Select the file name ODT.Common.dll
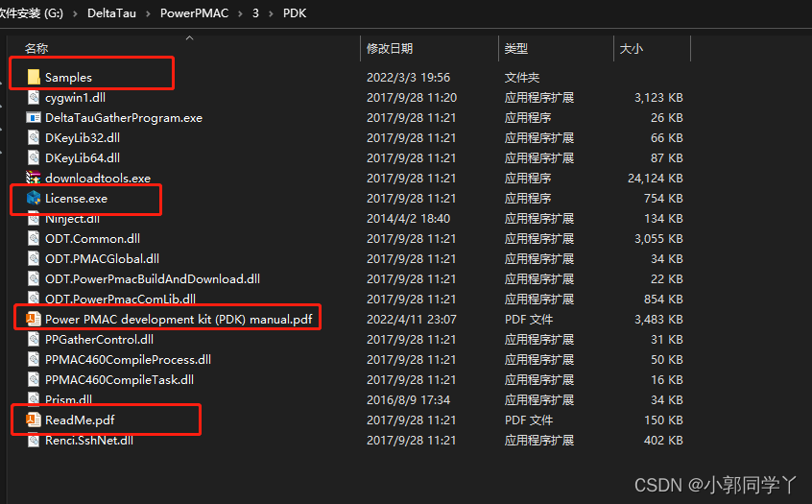Viewport: 812px width, 504px height. pyautogui.click(x=92, y=239)
